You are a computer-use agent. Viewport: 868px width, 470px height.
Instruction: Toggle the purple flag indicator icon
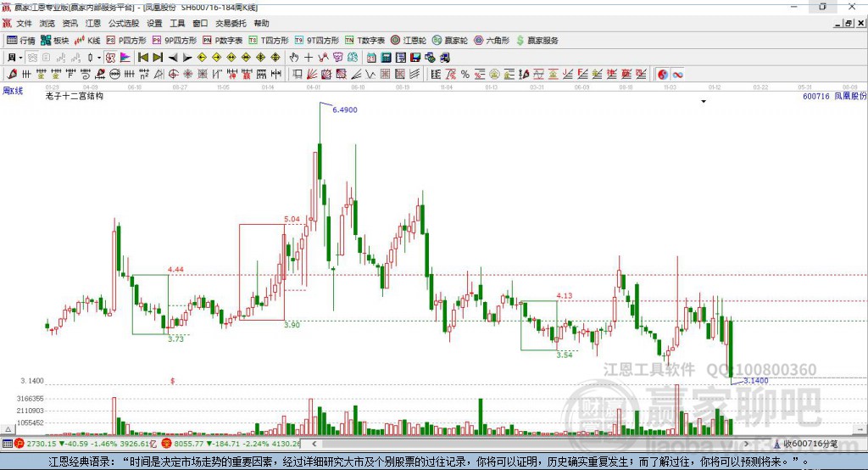125,58
